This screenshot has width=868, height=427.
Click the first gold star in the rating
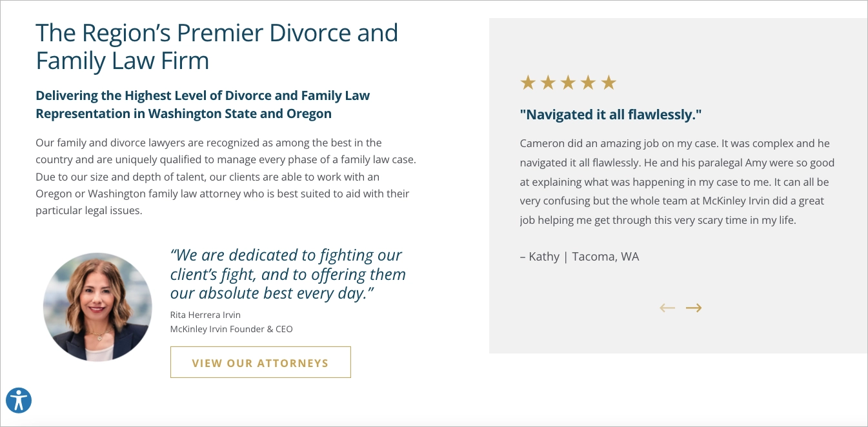pyautogui.click(x=527, y=82)
